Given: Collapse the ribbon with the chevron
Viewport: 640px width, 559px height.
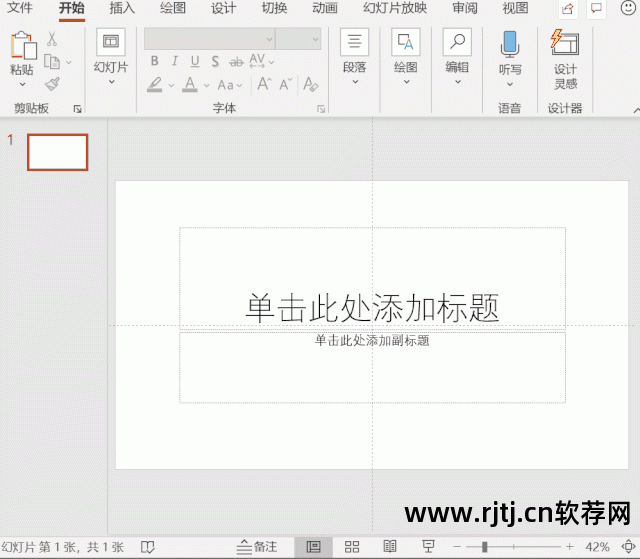Looking at the screenshot, I should point(636,110).
